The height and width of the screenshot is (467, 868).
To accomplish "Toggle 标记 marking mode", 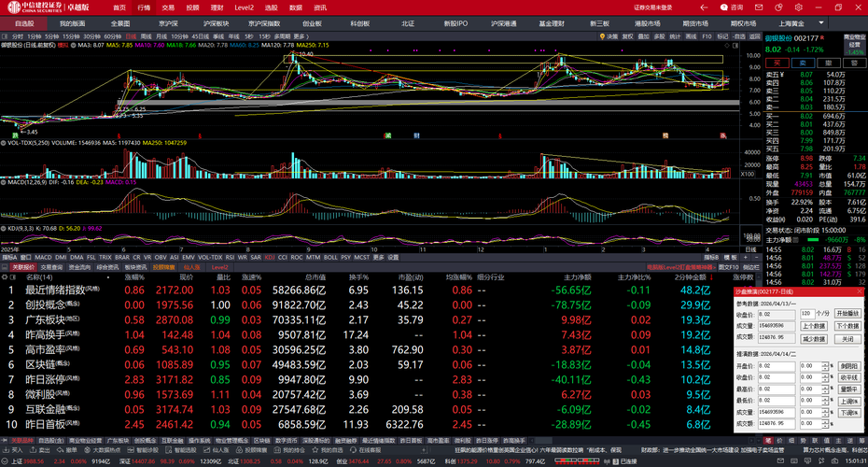I will click(x=723, y=36).
